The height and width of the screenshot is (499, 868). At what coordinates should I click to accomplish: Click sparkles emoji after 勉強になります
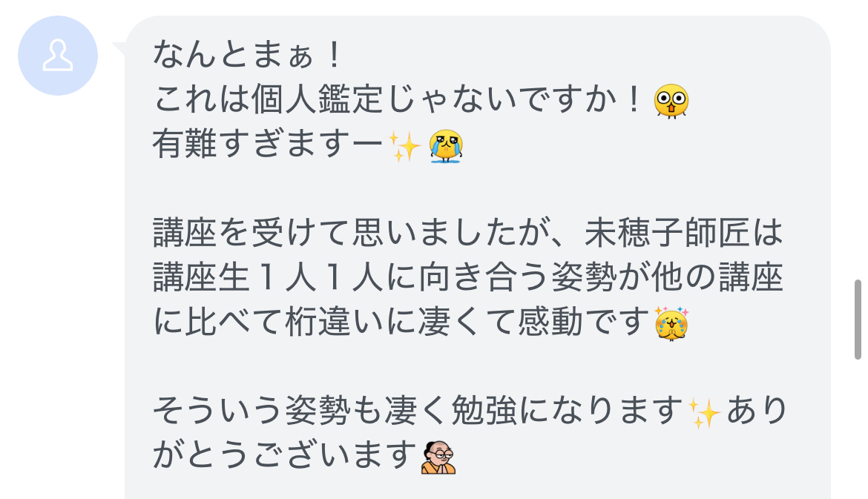(703, 413)
